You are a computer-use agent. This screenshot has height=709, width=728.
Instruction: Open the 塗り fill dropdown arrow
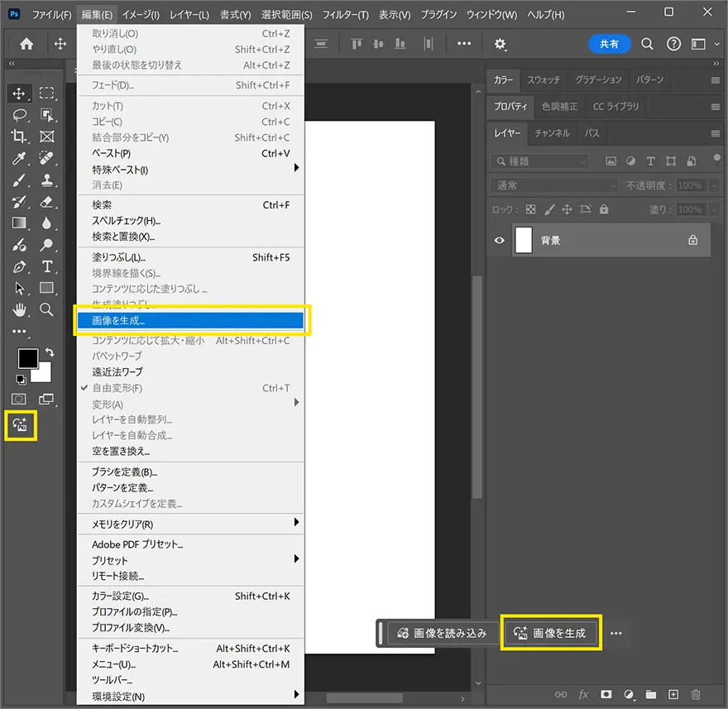click(714, 209)
